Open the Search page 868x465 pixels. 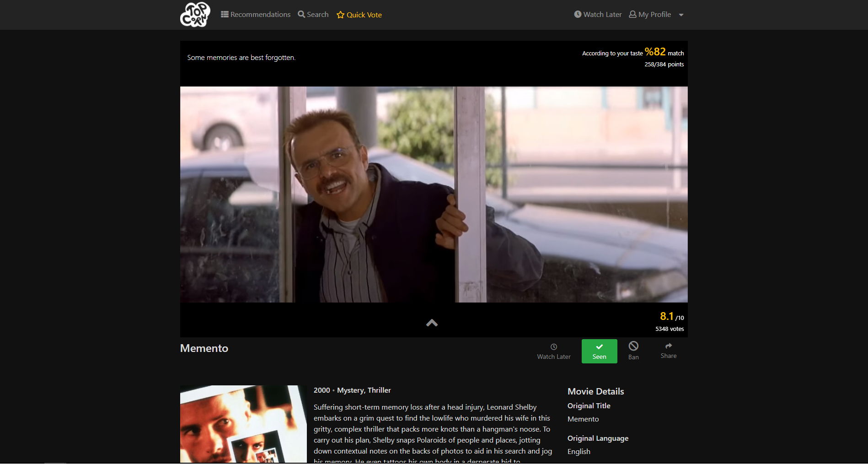tap(313, 15)
